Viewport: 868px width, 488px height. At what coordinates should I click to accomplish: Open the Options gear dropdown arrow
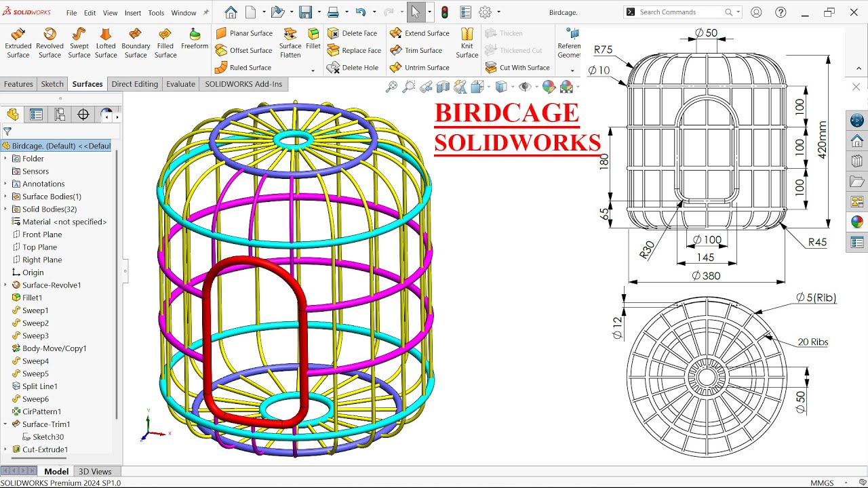pos(498,12)
